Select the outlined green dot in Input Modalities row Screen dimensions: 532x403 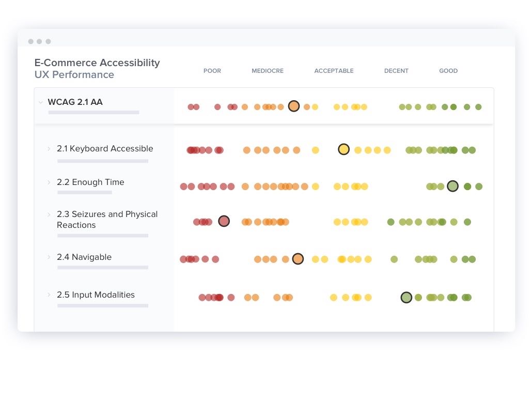click(x=406, y=298)
